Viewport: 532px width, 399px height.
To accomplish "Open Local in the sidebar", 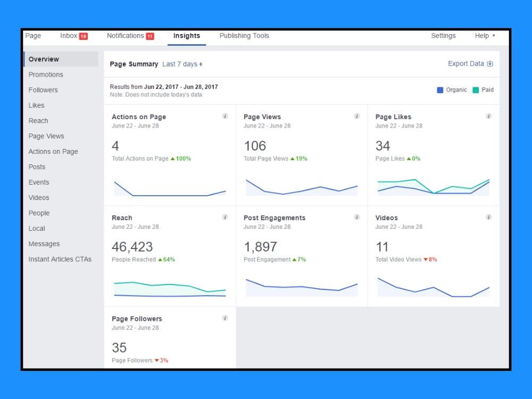I will (37, 228).
